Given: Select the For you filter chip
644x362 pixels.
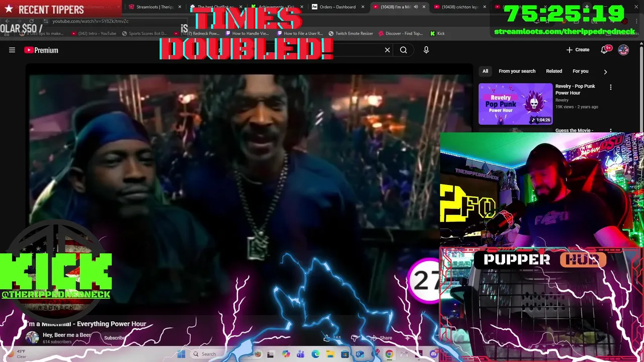Looking at the screenshot, I should 580,71.
